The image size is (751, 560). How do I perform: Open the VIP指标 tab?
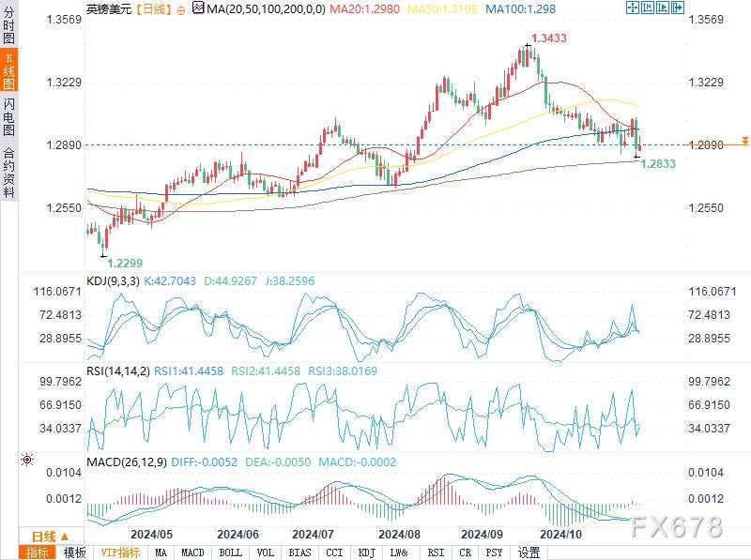[x=121, y=552]
